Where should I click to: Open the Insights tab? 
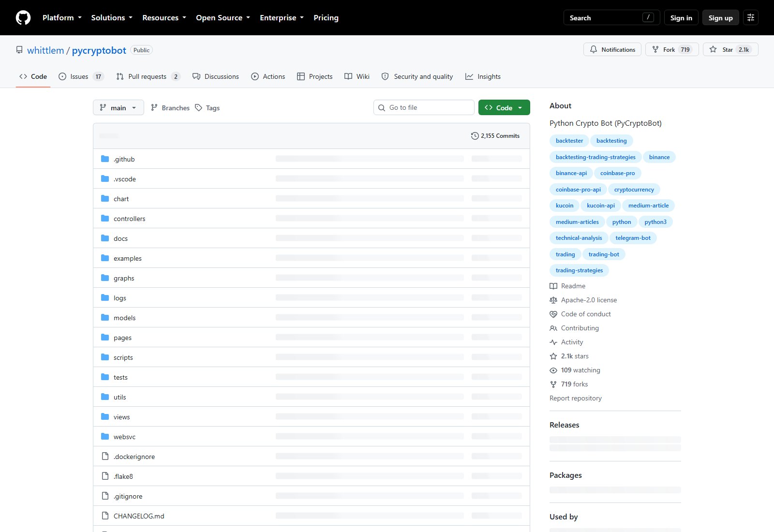(483, 76)
